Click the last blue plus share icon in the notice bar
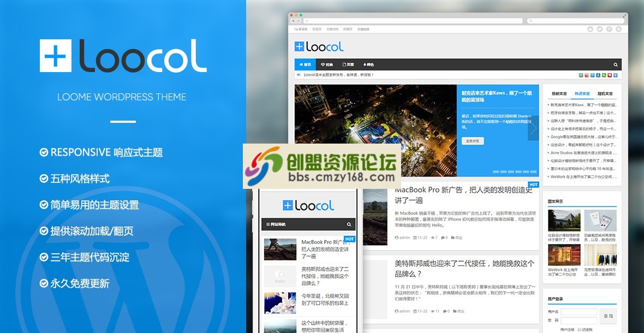The height and width of the screenshot is (333, 644). point(615,75)
